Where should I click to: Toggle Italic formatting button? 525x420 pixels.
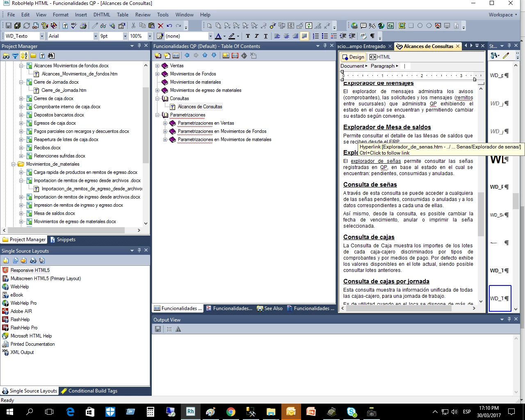pos(257,36)
